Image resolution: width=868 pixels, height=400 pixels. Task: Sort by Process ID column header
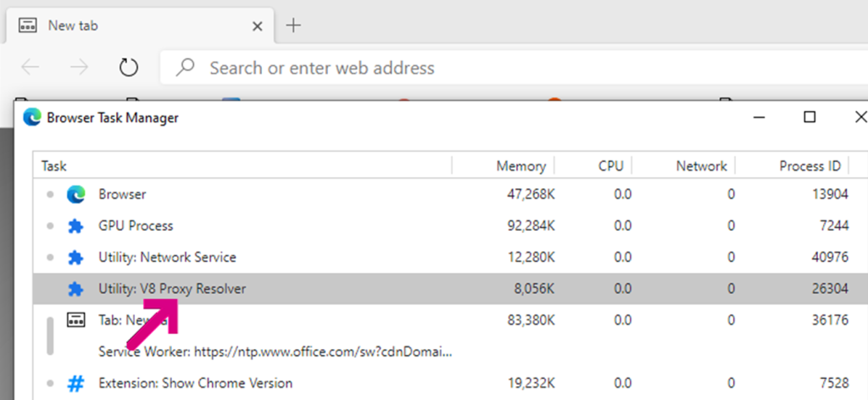click(810, 166)
